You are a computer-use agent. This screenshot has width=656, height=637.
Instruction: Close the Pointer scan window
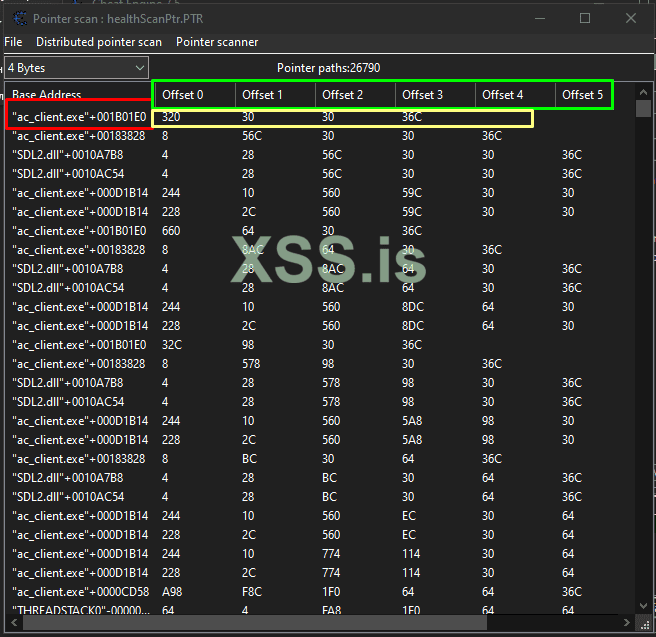coord(630,18)
